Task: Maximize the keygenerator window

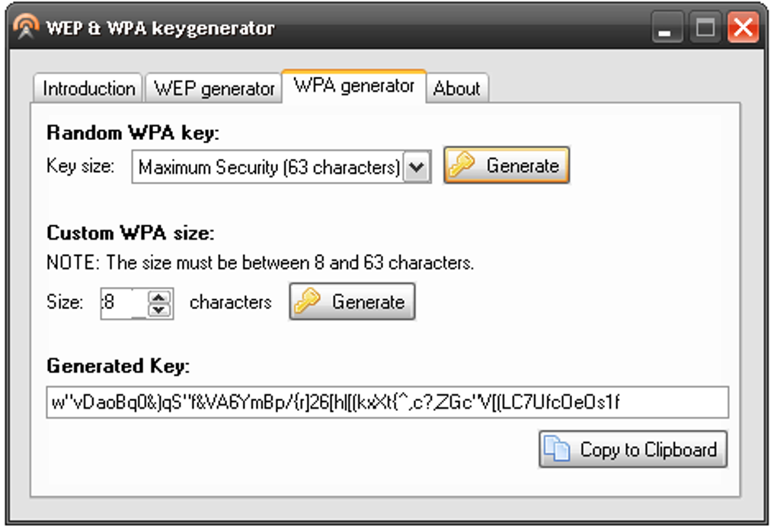Action: point(705,29)
